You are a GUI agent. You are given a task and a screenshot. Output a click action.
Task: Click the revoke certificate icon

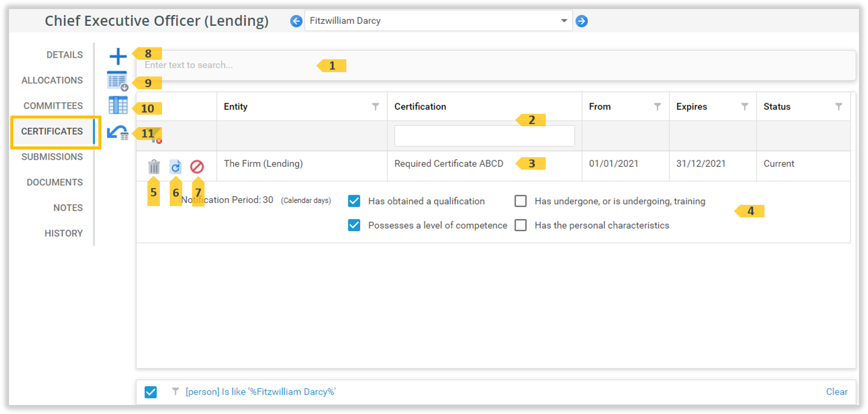197,166
